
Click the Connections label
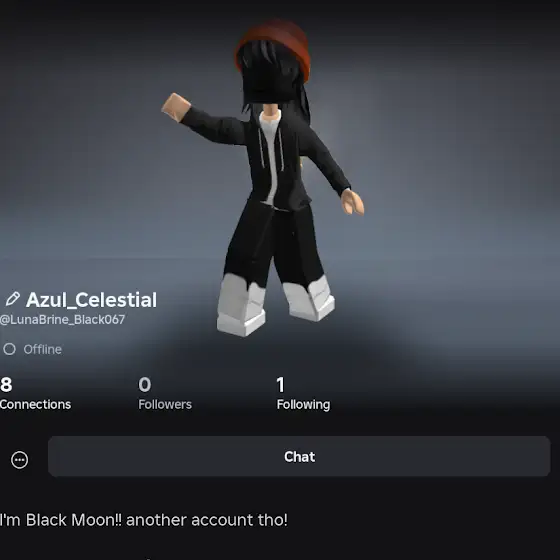(35, 405)
